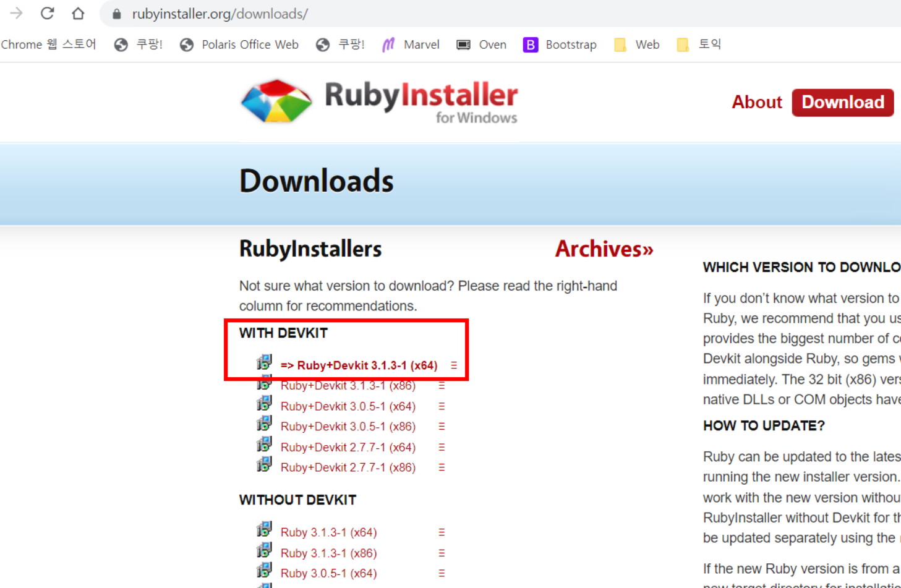The image size is (901, 588).
Task: Click the browser forward arrow
Action: 16,13
